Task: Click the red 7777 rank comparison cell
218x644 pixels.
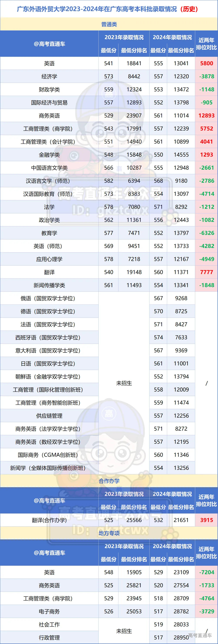Action: [206, 272]
